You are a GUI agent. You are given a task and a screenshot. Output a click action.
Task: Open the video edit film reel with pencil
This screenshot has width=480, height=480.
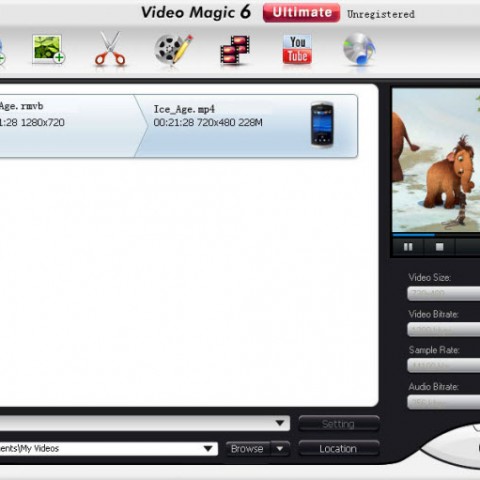click(173, 49)
